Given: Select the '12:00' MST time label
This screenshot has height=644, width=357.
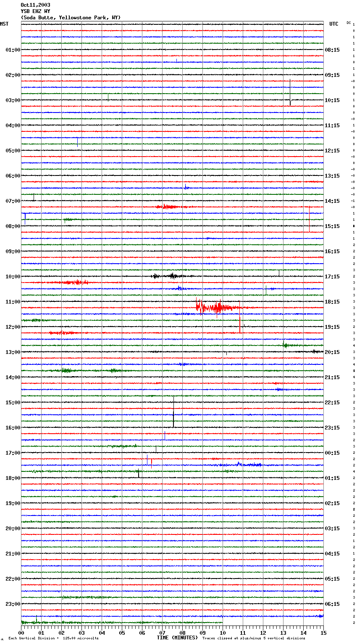Looking at the screenshot, I should (x=13, y=327).
